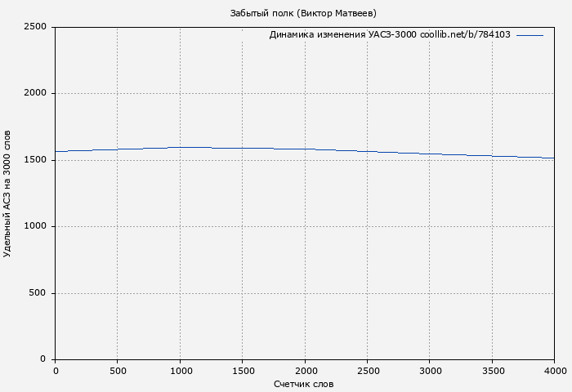572x392 pixels.
Task: Click the 1000 tick on the x-axis
Action: [180, 371]
